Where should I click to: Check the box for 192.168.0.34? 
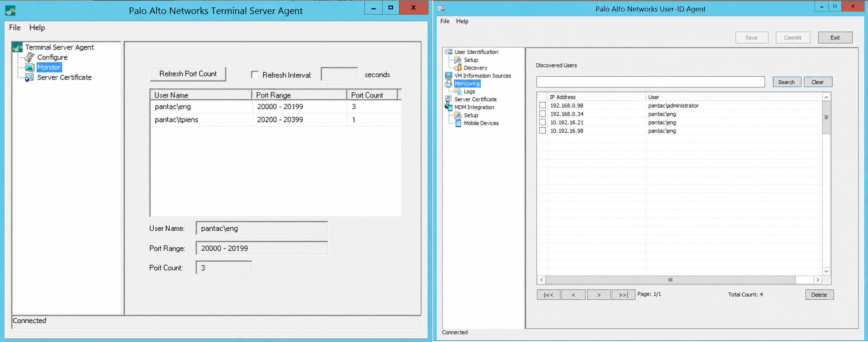[x=542, y=114]
